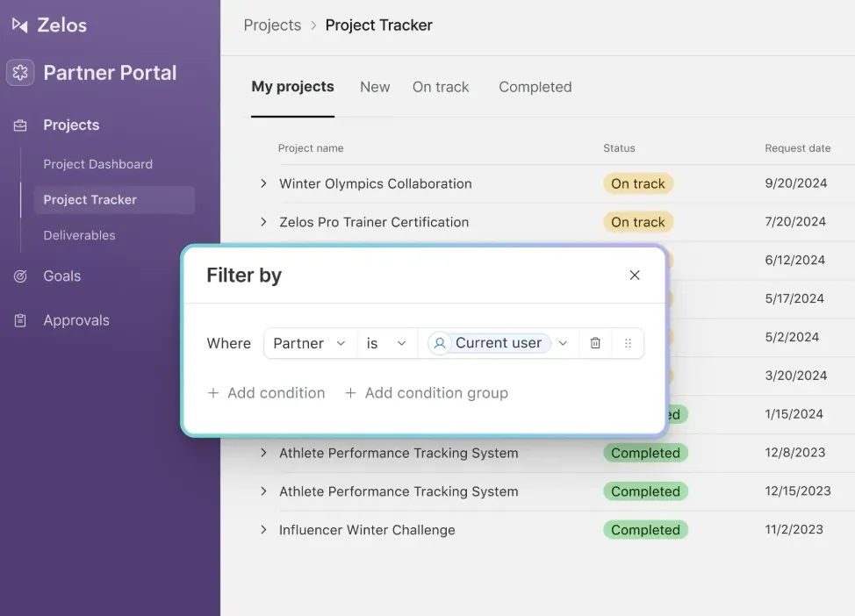
Task: Close the Filter by dialog
Action: [635, 276]
